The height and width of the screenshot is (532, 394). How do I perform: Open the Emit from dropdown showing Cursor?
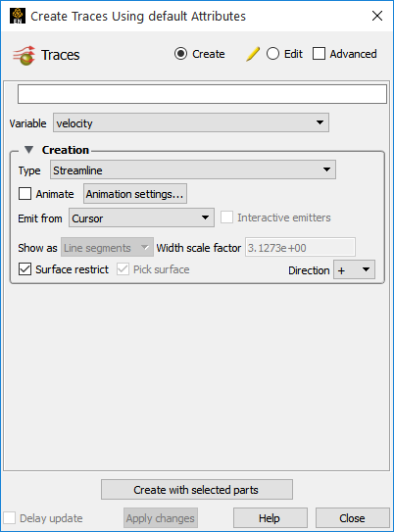[141, 218]
